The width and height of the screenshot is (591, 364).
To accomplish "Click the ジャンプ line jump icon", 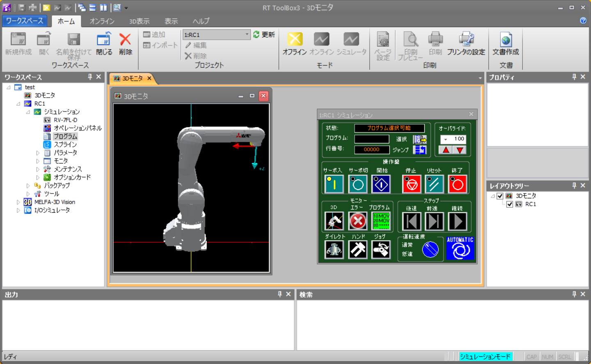I will [420, 150].
